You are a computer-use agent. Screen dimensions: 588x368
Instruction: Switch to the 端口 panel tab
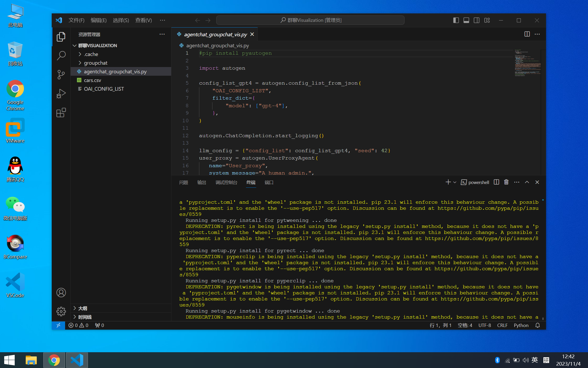tap(269, 182)
